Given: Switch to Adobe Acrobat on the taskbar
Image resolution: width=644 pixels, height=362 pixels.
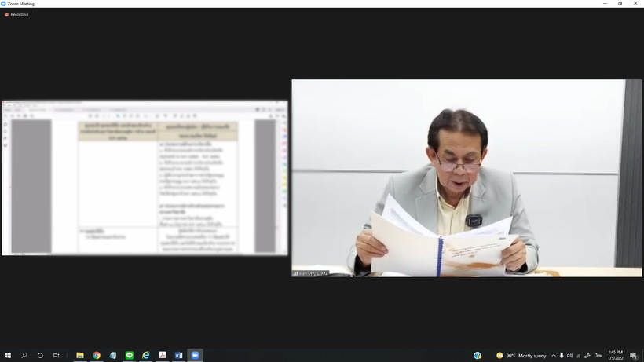Looking at the screenshot, I should click(x=163, y=355).
